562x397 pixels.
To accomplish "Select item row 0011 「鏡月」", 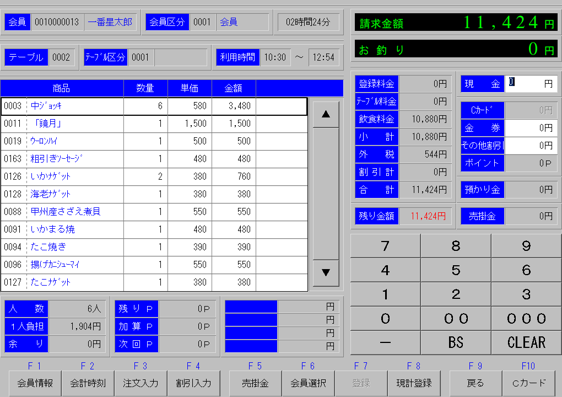I will point(154,124).
